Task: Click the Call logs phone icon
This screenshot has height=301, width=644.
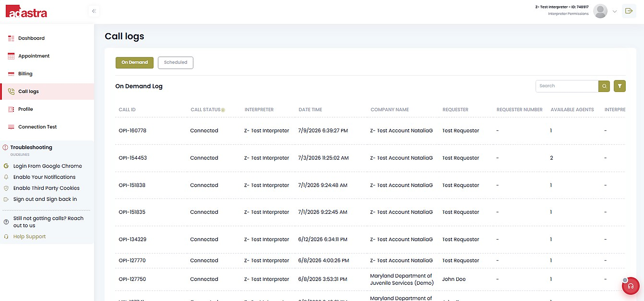Action: pyautogui.click(x=11, y=91)
